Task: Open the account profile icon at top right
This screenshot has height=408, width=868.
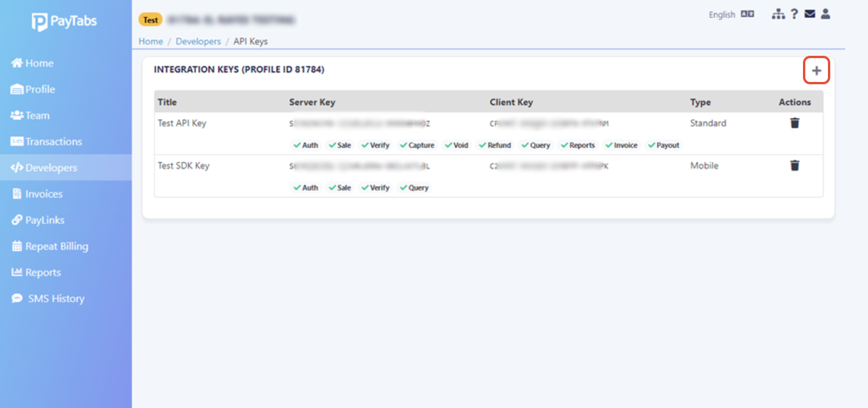Action: pyautogui.click(x=825, y=13)
